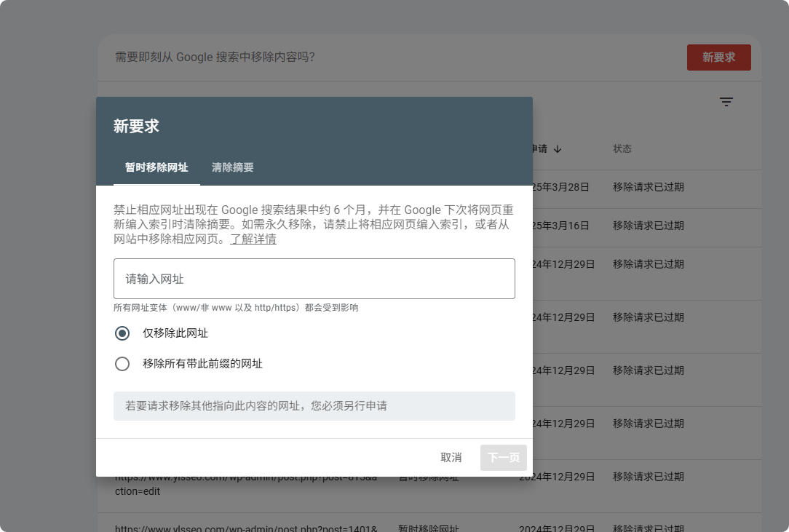Switch to the 清除摘要 tab

coord(232,167)
